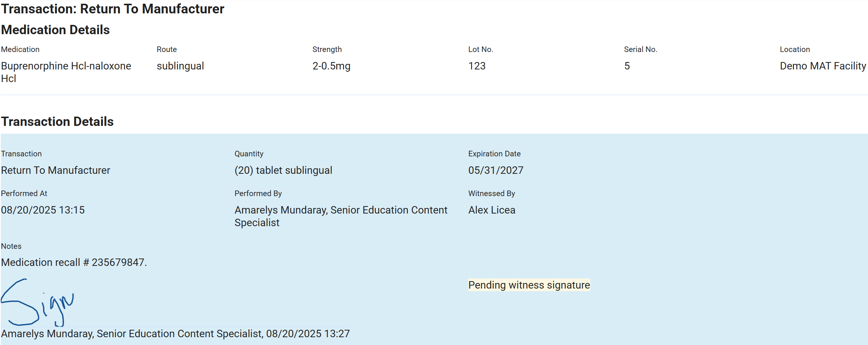Click the Transaction Details heading
This screenshot has width=868, height=345.
tap(57, 121)
